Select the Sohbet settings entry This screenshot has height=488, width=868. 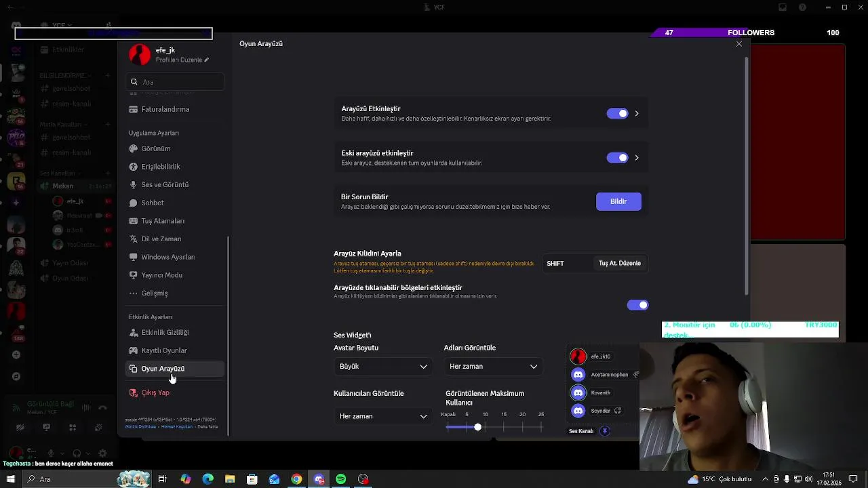175,203
